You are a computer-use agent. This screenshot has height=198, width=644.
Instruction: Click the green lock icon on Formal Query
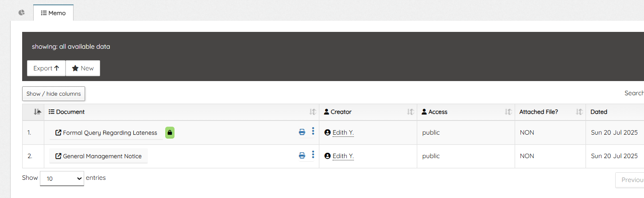[x=170, y=132]
